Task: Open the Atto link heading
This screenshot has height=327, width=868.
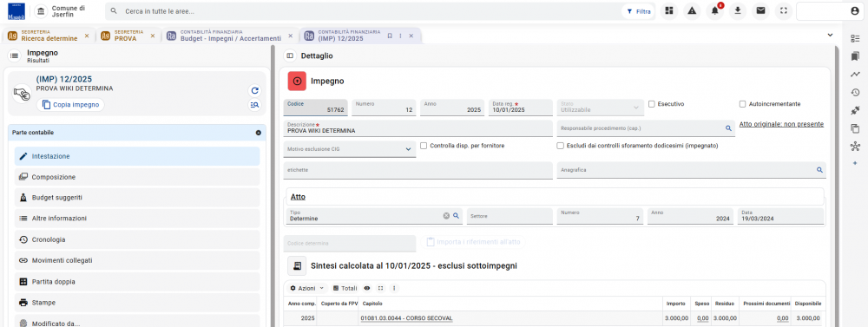Action: click(298, 196)
